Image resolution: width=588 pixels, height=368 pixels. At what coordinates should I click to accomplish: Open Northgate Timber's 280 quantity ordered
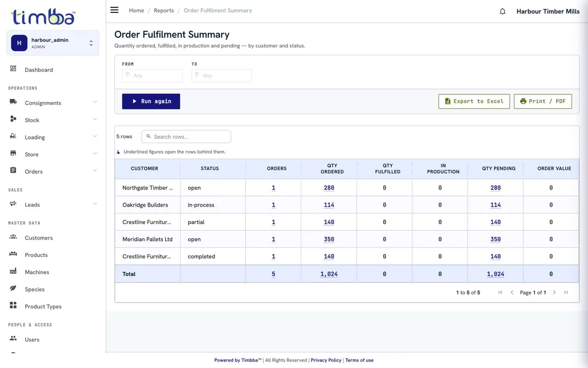[x=329, y=188]
